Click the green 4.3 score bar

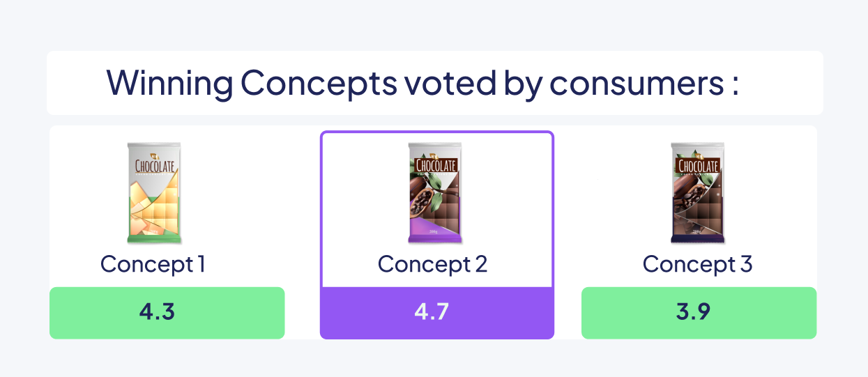167,313
